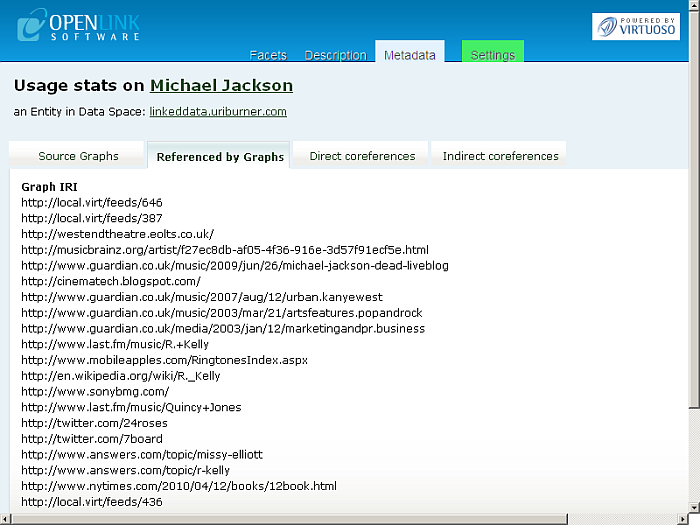
Task: Open the Facets tab
Action: 268,55
